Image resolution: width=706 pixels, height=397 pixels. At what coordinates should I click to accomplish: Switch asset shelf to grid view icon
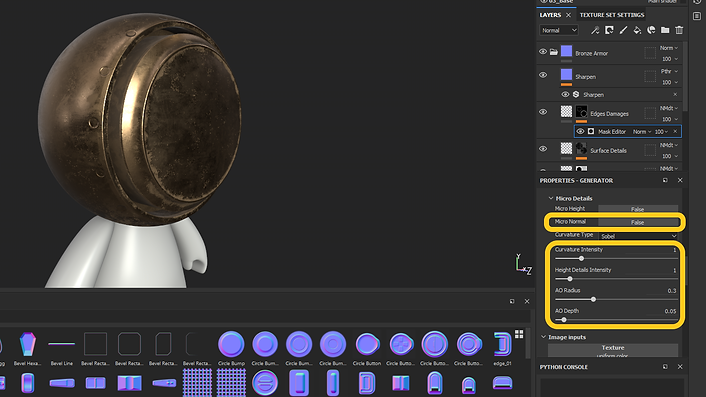(x=519, y=334)
